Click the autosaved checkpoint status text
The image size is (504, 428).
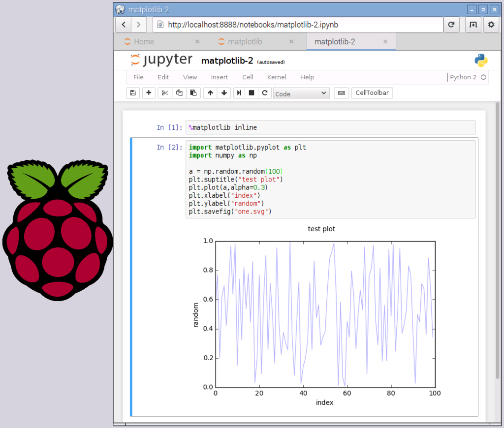pyautogui.click(x=271, y=62)
